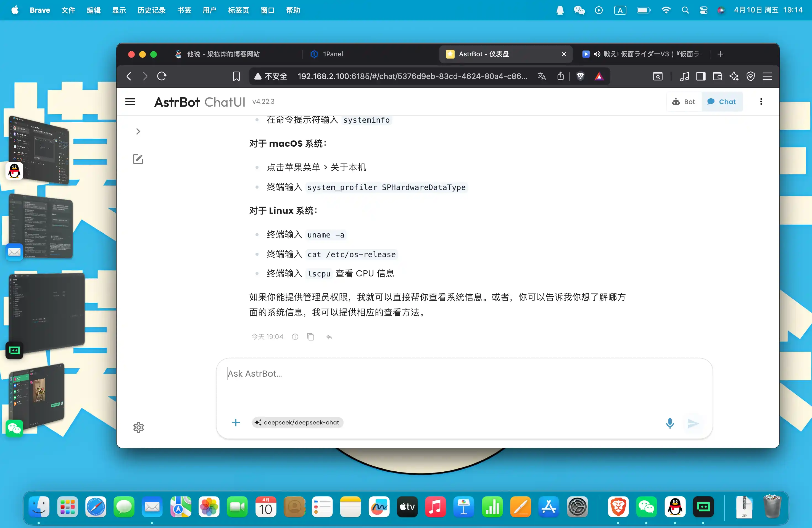Open Brave Shields lion icon
Viewport: 812px width, 528px height.
coord(580,76)
